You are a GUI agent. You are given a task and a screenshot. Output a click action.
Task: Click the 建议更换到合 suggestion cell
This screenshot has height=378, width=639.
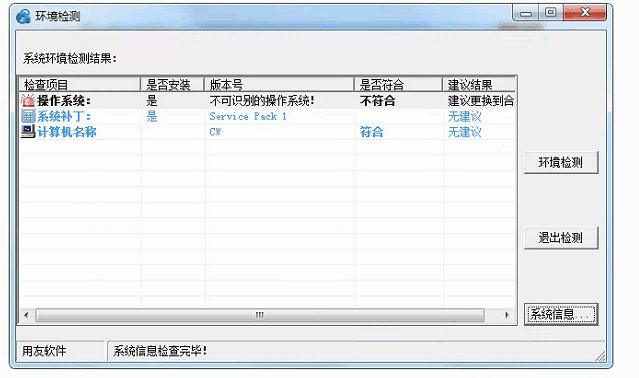(x=481, y=101)
